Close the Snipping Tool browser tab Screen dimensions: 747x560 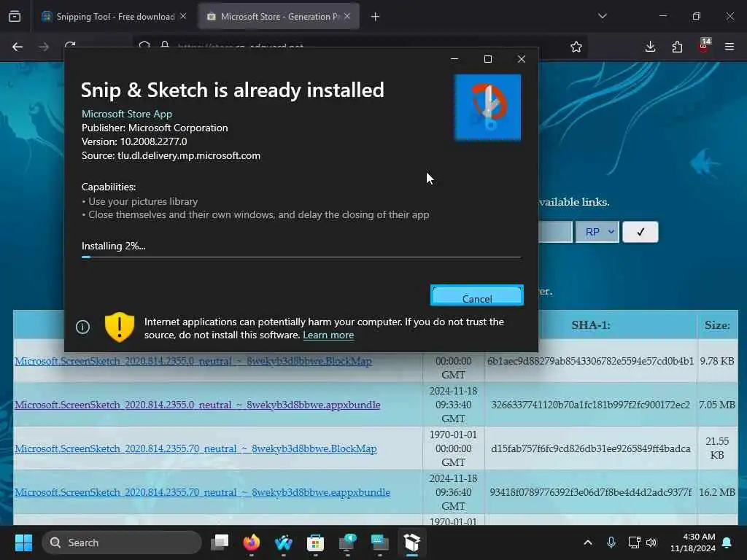pos(183,16)
